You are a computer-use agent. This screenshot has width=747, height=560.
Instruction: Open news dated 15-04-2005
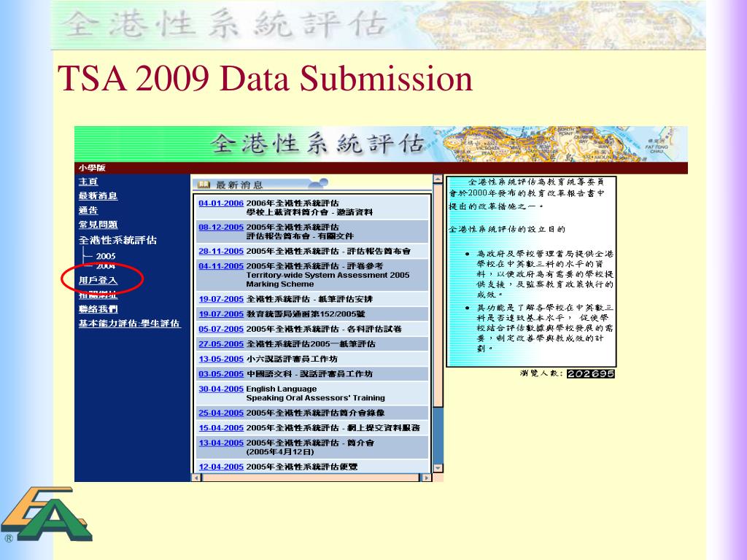(221, 428)
